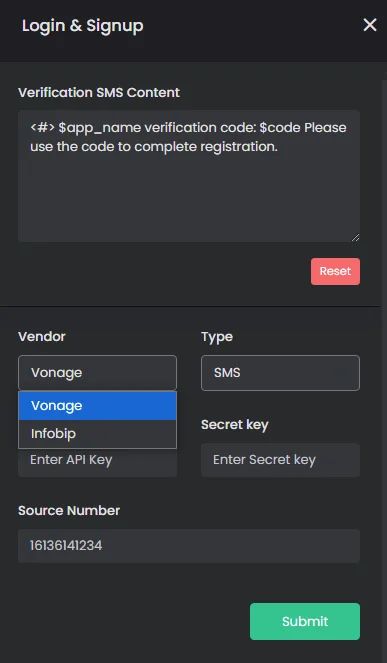The image size is (387, 663).
Task: Open the Type dropdown set to SMS
Action: pos(280,373)
